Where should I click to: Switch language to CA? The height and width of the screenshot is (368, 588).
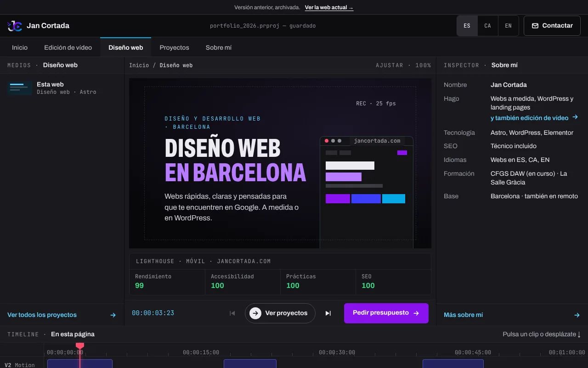pyautogui.click(x=488, y=26)
